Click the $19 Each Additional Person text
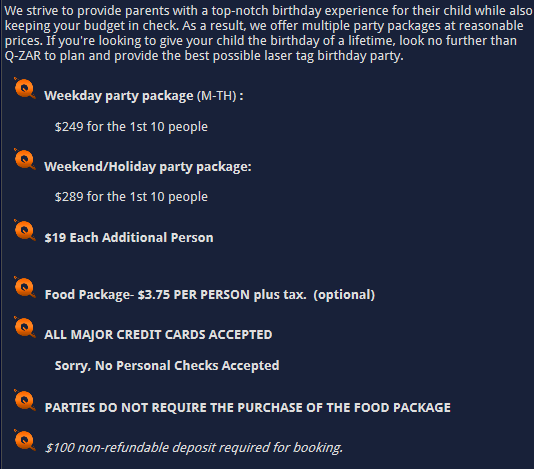The width and height of the screenshot is (534, 469). pos(129,238)
